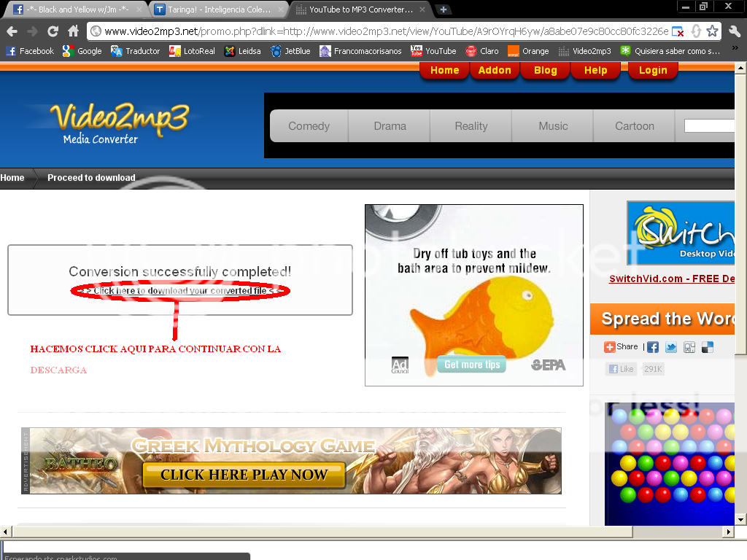Open the Blog menu button

click(546, 71)
